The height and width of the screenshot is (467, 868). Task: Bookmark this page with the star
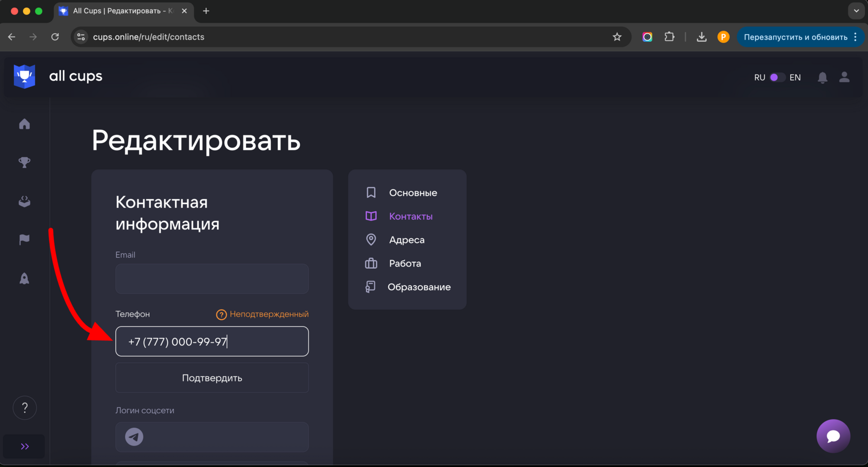coord(617,37)
